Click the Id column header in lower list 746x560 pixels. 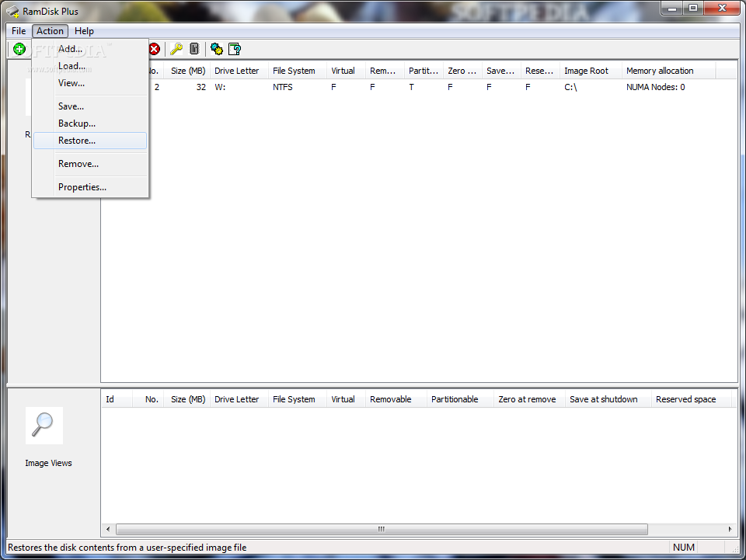pos(117,399)
